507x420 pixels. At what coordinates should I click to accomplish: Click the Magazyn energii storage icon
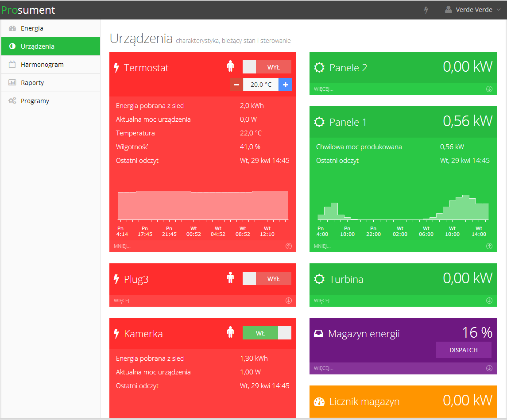(x=318, y=334)
